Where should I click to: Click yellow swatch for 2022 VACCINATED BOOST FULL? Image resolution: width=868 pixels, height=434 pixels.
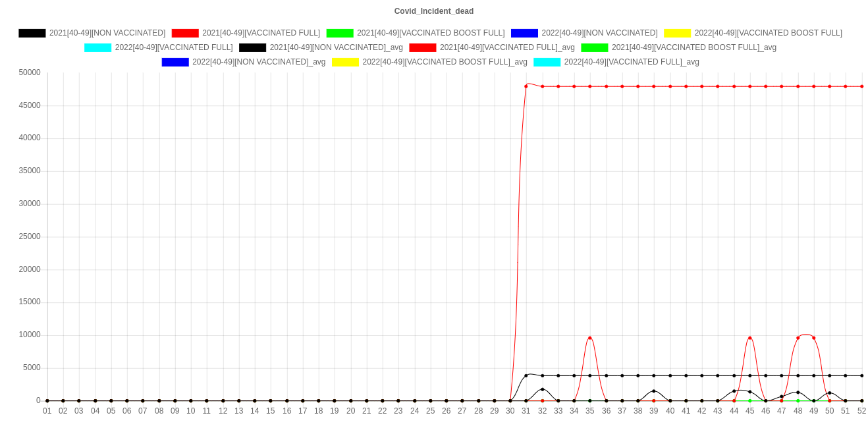(x=677, y=33)
